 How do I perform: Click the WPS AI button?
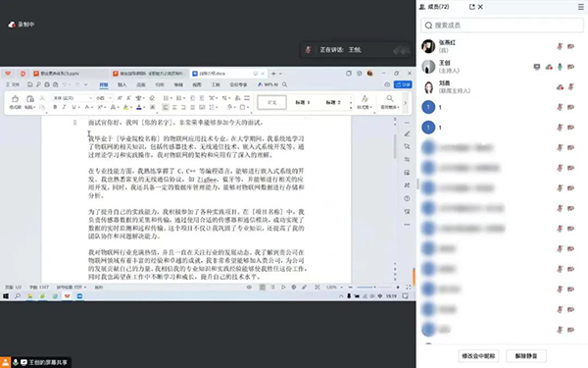(x=268, y=84)
